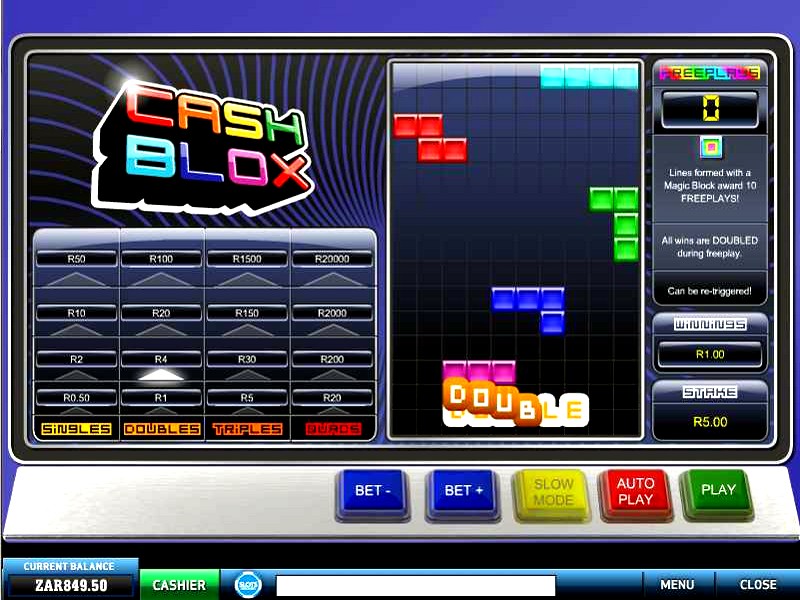Click the R1 doubles prize
The height and width of the screenshot is (600, 800).
point(161,397)
